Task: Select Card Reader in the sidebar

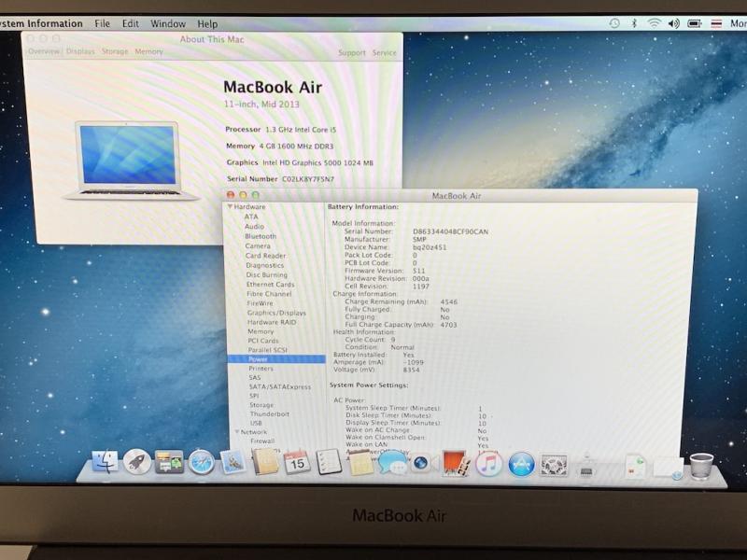Action: click(x=265, y=256)
